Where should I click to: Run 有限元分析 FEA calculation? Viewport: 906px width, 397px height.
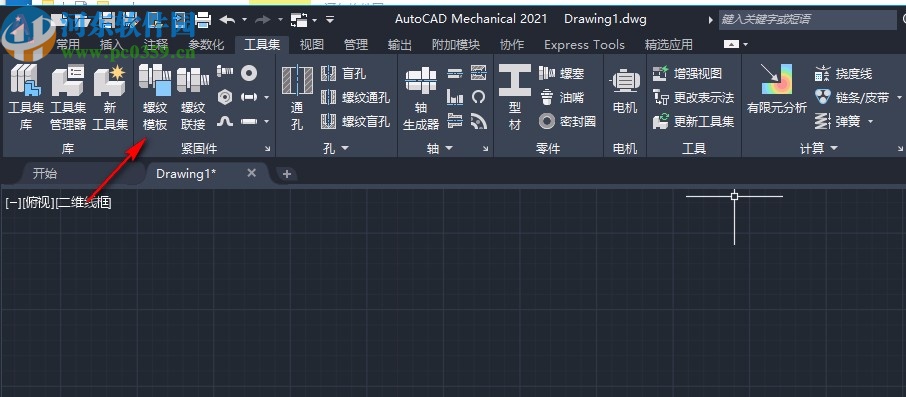(777, 90)
